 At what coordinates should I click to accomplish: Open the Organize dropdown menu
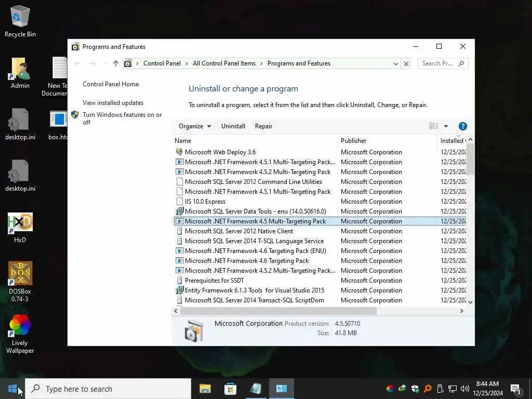pyautogui.click(x=195, y=126)
